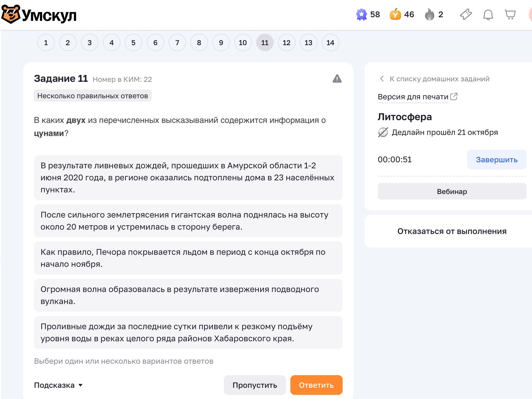Go to question 10
Image resolution: width=532 pixels, height=399 pixels.
click(x=243, y=43)
